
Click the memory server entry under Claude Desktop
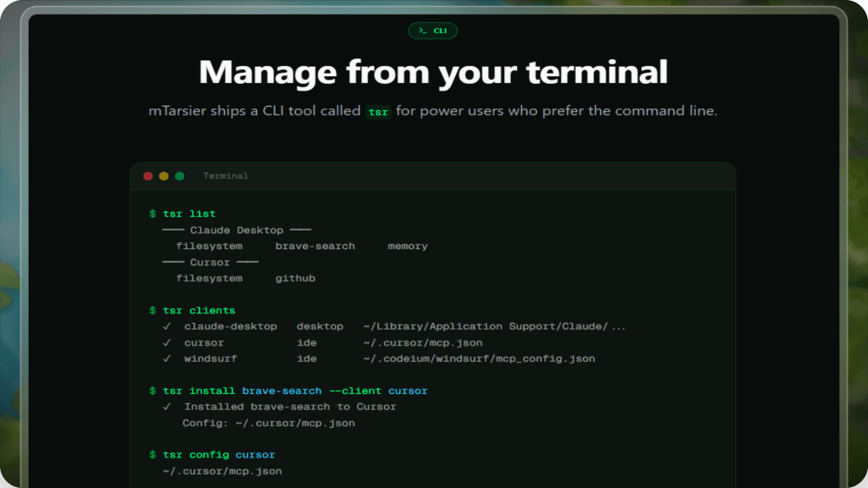coord(408,246)
